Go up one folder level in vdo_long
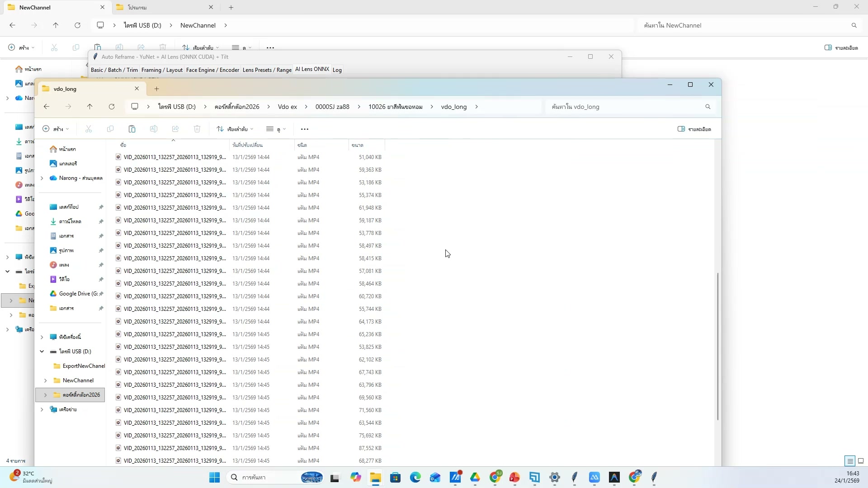 90,107
